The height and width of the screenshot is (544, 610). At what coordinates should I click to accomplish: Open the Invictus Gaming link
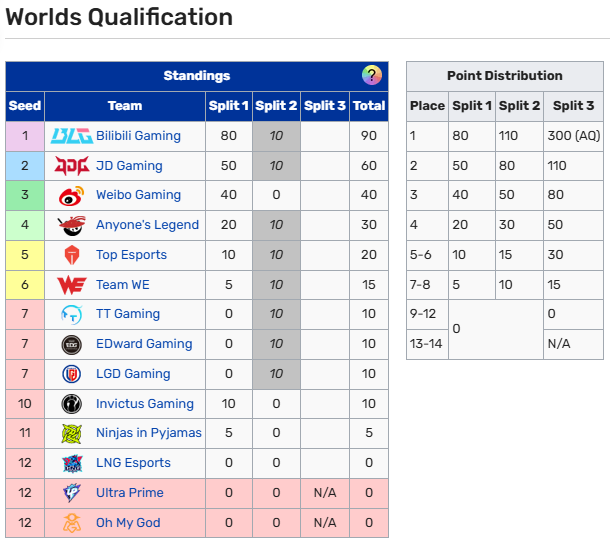click(145, 404)
